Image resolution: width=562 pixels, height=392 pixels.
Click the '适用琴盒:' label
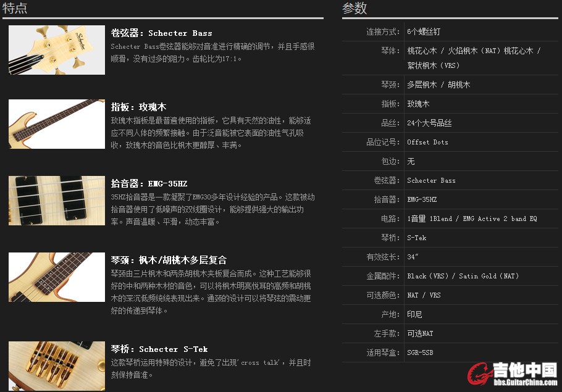(x=383, y=352)
